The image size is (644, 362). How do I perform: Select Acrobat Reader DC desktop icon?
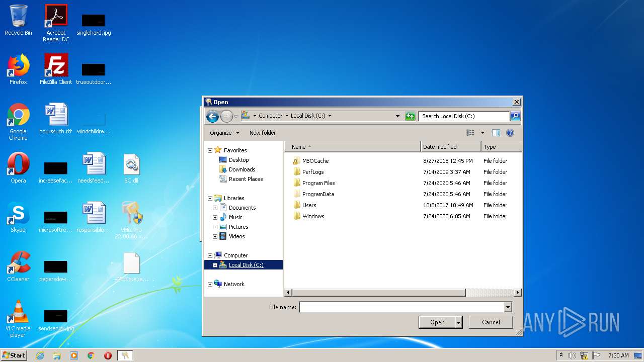[56, 23]
